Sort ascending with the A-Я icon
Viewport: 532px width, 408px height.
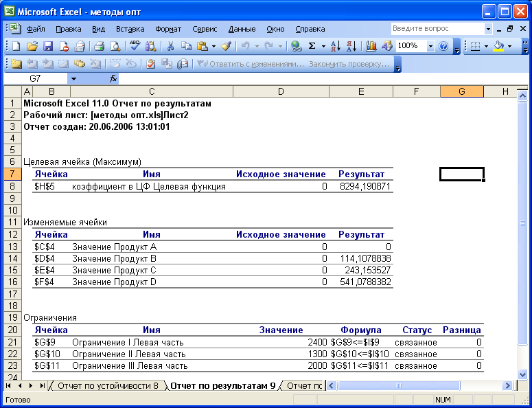coord(336,46)
